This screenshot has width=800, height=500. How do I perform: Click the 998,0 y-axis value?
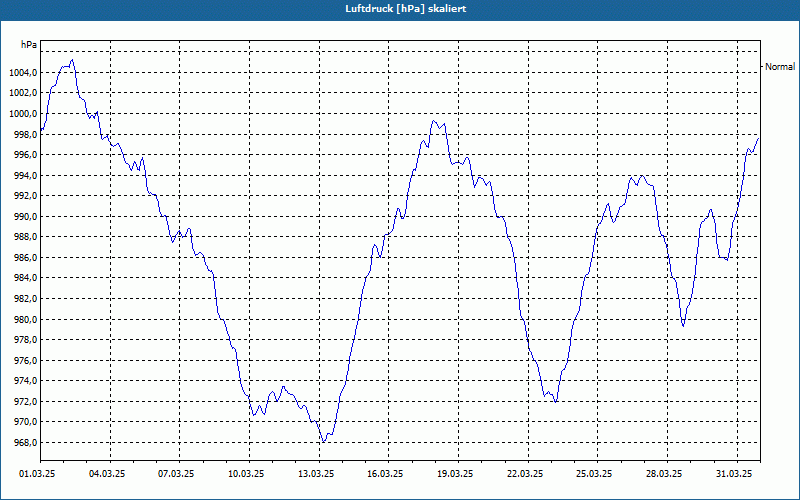(25, 134)
